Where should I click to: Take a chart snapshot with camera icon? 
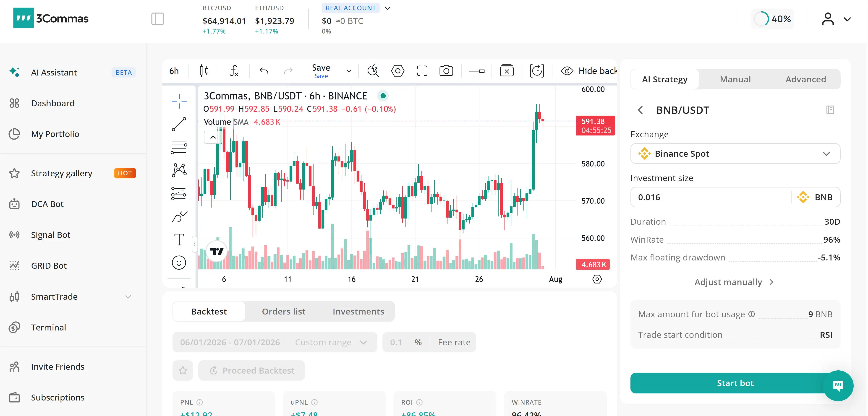(x=446, y=71)
